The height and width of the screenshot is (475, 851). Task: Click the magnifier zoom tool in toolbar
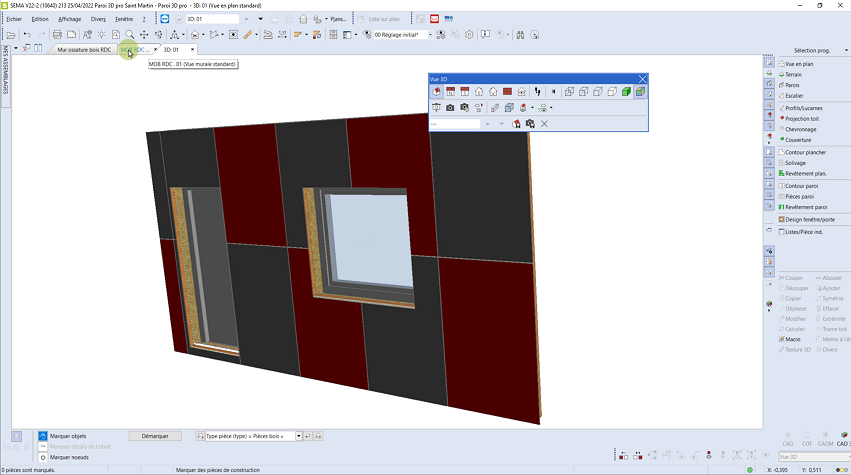coord(129,34)
